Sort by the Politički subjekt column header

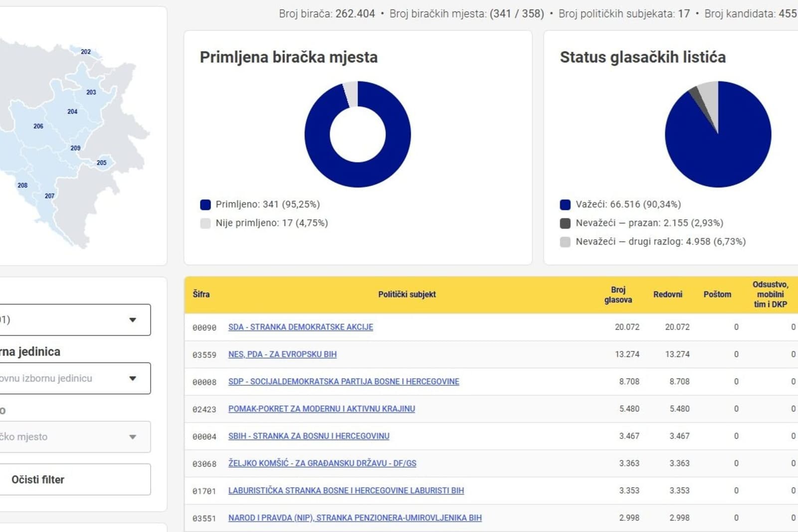[x=407, y=294]
